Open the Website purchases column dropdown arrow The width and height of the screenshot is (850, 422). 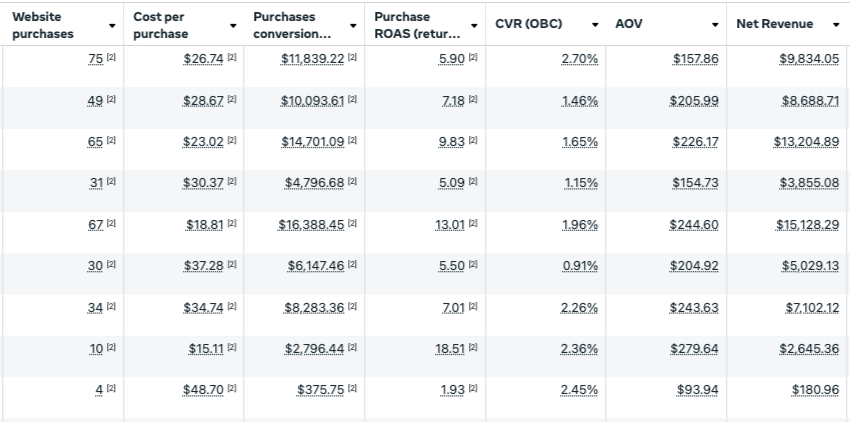coord(111,25)
